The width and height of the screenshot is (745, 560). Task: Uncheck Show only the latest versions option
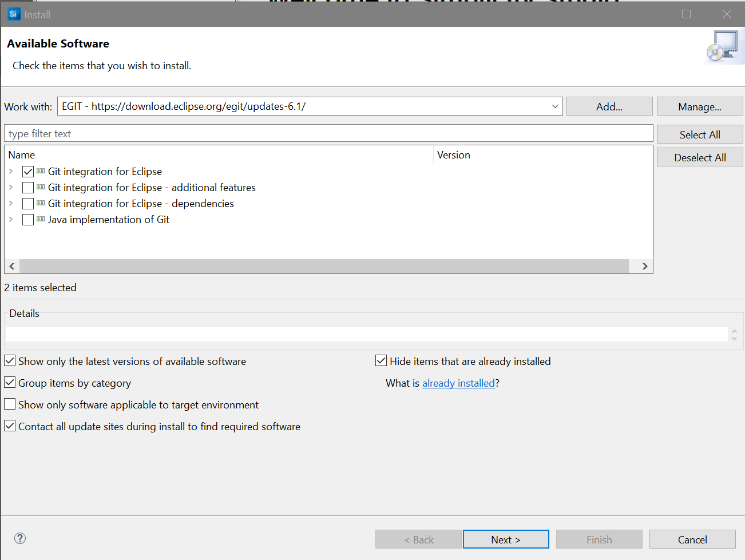point(9,360)
